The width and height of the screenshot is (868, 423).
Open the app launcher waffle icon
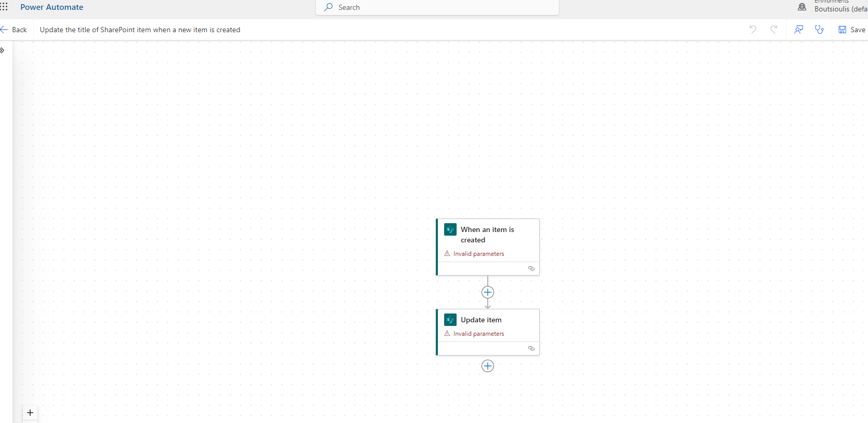tap(4, 7)
